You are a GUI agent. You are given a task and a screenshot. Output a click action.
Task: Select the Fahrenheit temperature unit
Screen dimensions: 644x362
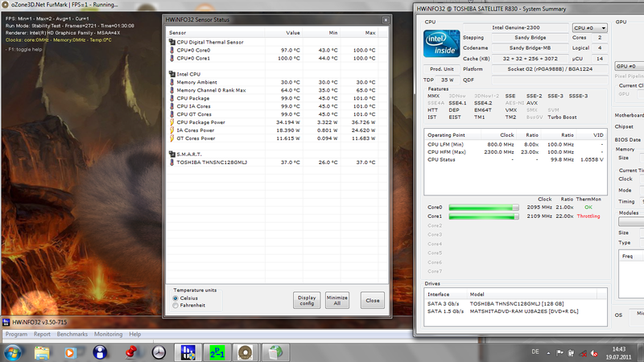pos(175,306)
